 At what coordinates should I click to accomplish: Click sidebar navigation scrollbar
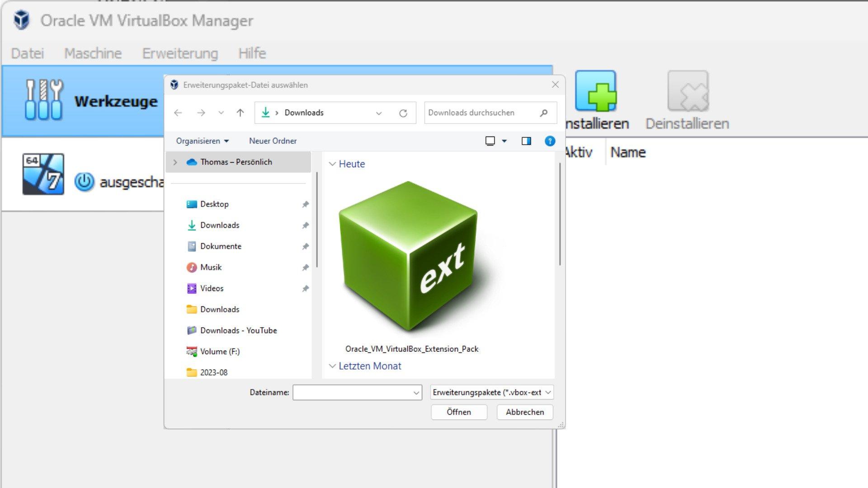coord(317,220)
